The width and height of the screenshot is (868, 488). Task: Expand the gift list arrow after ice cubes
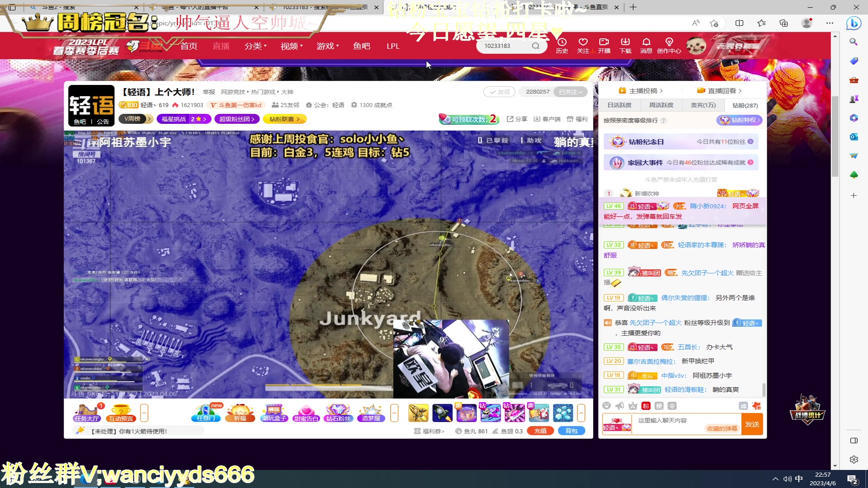tap(581, 413)
